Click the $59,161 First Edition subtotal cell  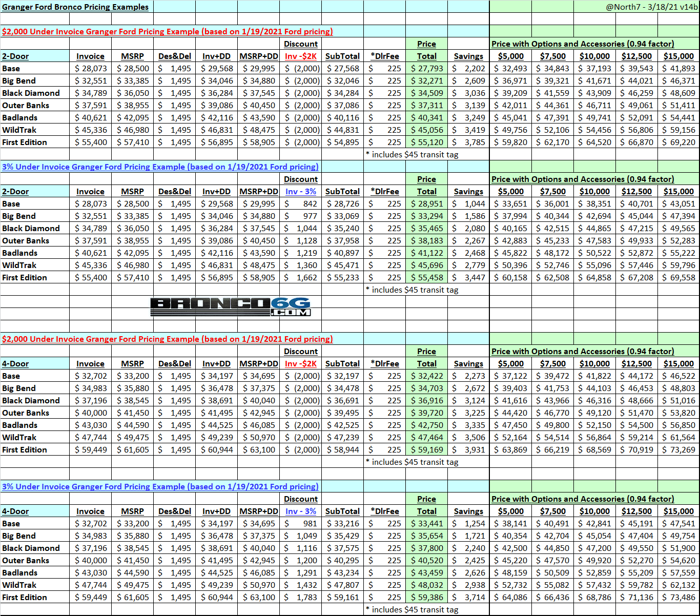[x=343, y=597]
